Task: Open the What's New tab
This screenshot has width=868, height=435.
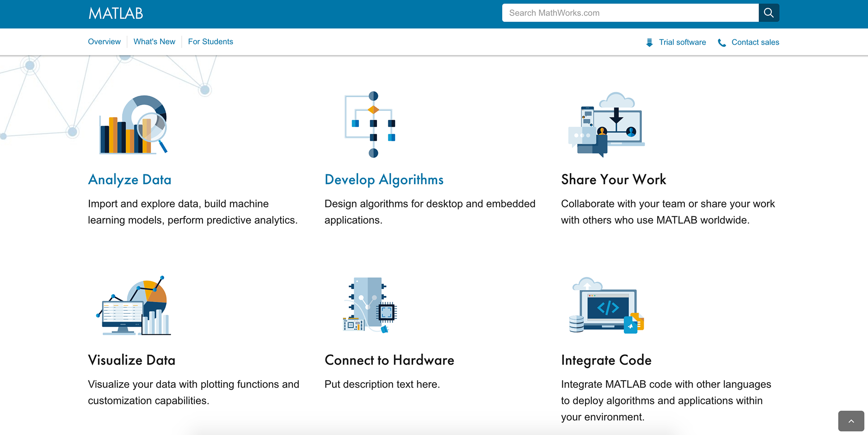Action: [154, 42]
